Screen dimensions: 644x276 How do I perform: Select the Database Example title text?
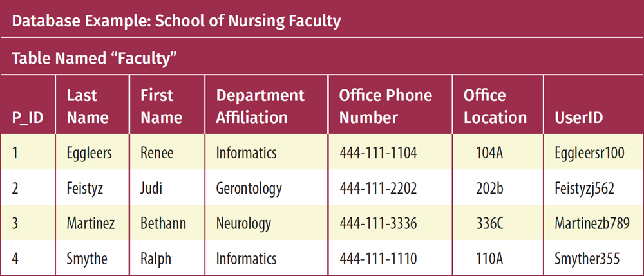[x=176, y=21]
